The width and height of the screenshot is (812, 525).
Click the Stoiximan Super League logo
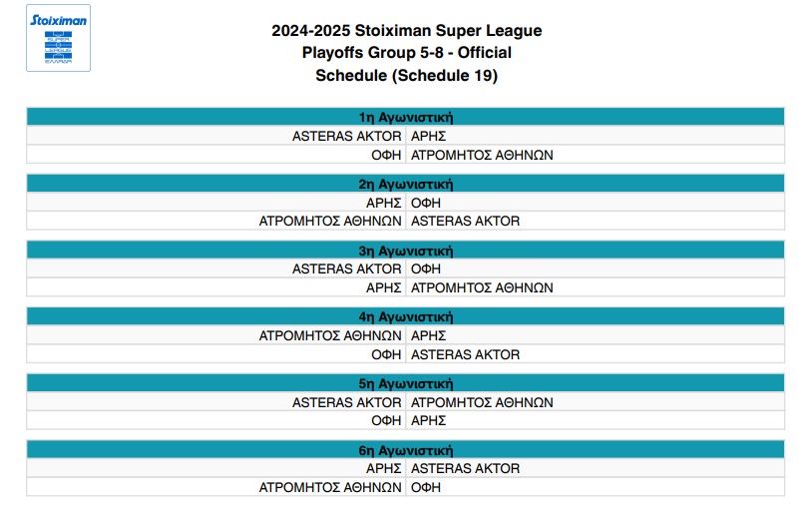coord(58,38)
